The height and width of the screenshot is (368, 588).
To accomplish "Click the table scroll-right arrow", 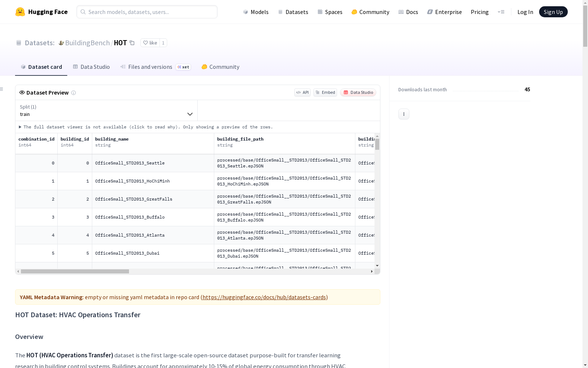I will pos(372,271).
